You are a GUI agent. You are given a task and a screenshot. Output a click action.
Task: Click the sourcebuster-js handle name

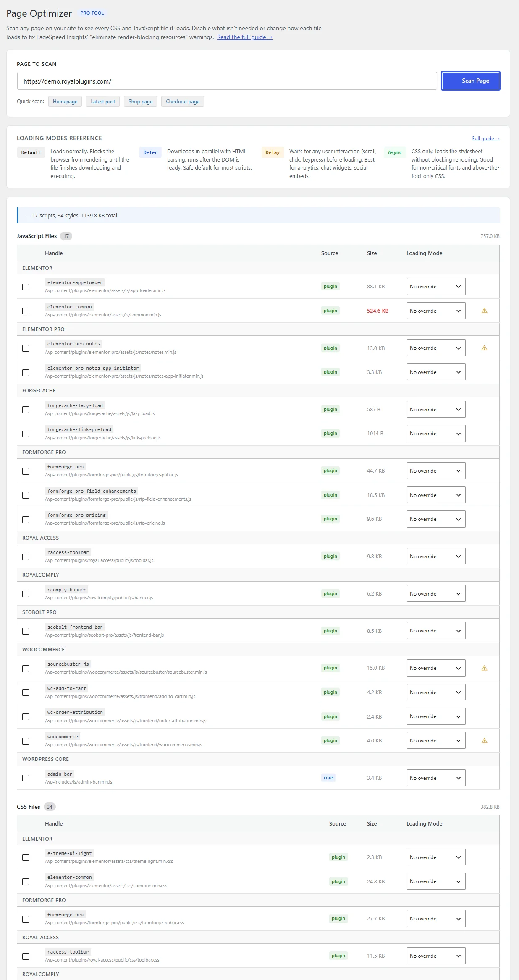[x=68, y=664]
